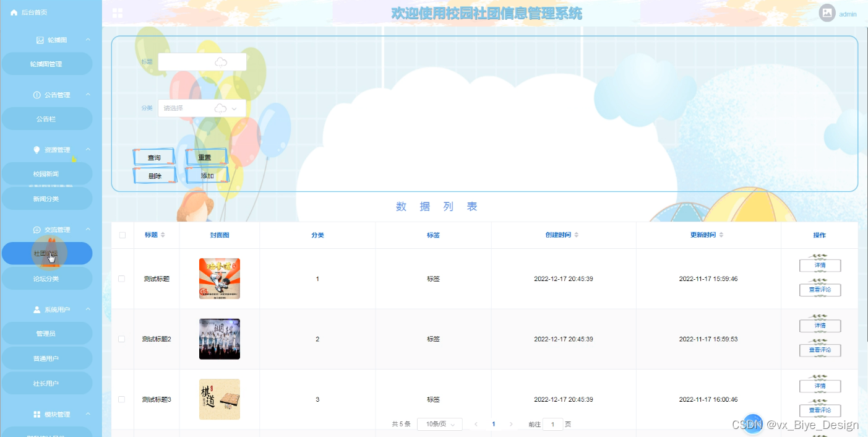The width and height of the screenshot is (868, 437).
Task: Click 查看评论 for row 测试标题2
Action: [x=820, y=350]
